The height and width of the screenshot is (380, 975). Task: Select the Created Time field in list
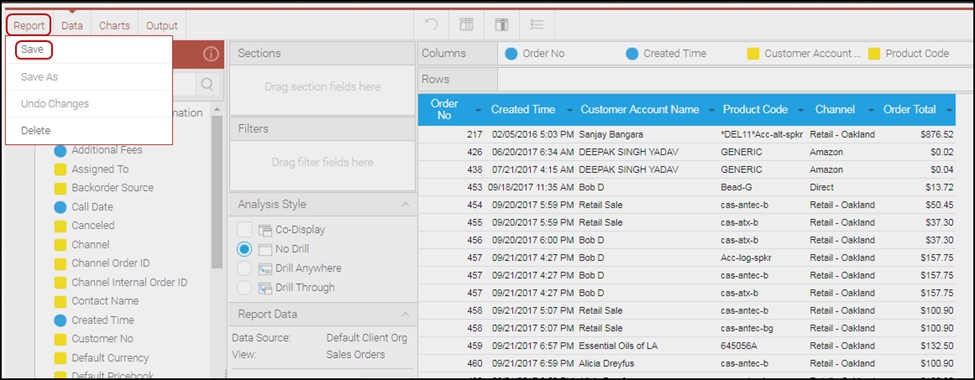pos(103,320)
